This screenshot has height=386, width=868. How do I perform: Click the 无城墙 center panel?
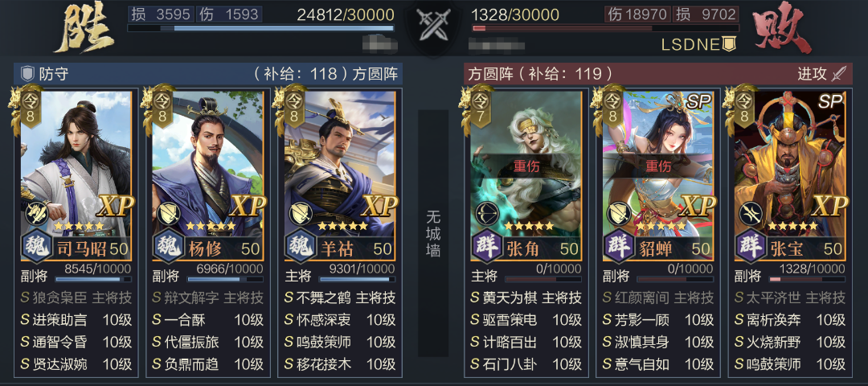[433, 232]
